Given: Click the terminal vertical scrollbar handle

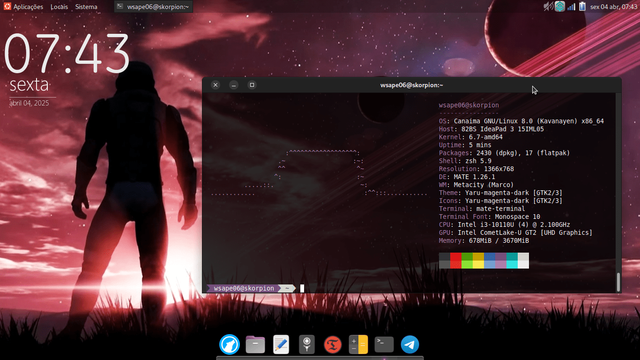Looking at the screenshot, I should point(618,282).
